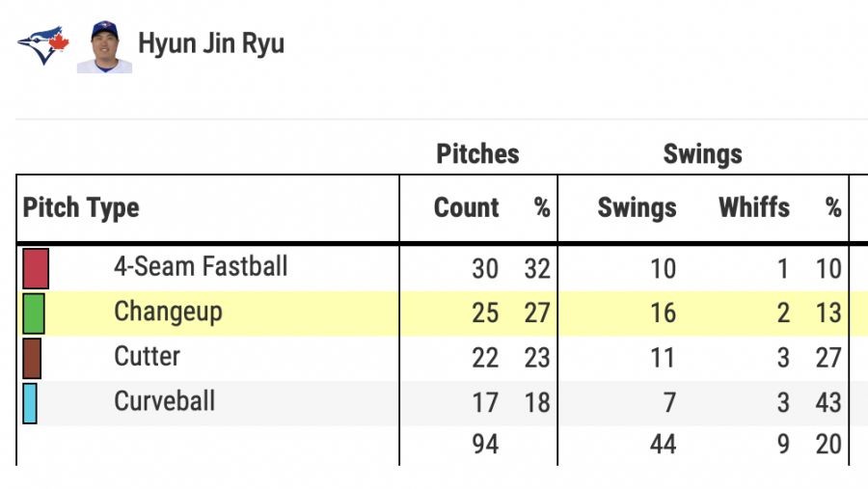
Task: Sort by the Whiffs column header
Action: [753, 207]
